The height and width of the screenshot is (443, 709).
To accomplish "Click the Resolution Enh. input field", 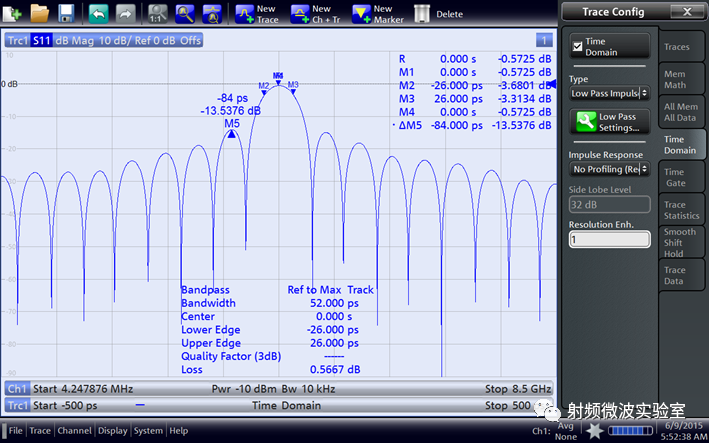I will [609, 239].
